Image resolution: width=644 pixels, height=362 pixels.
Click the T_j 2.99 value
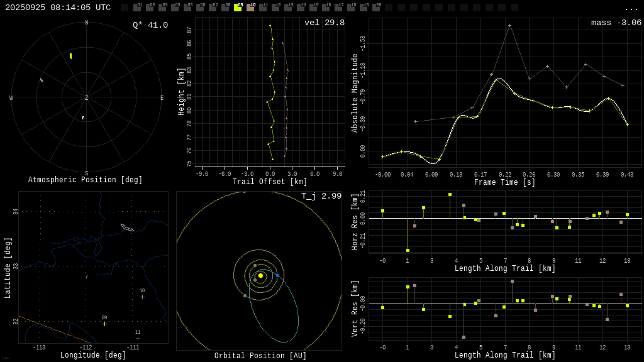click(321, 196)
